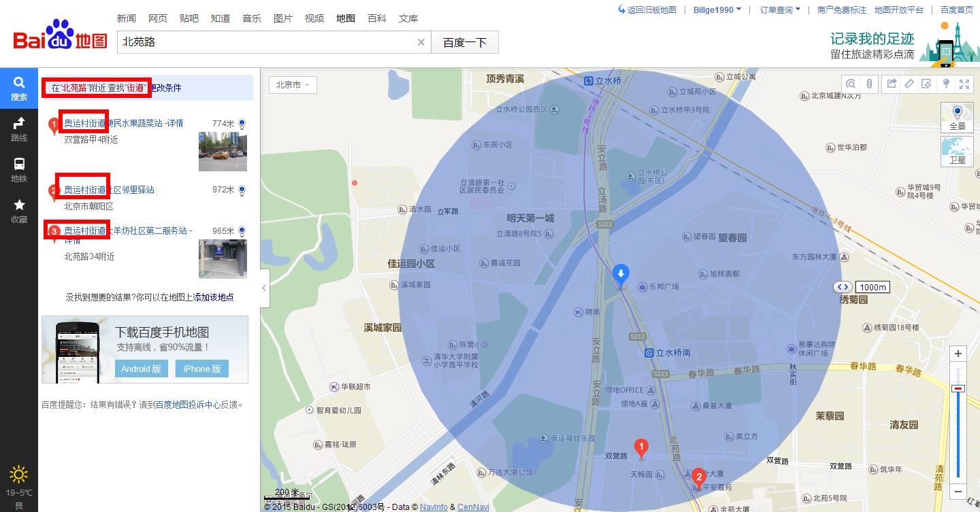Image resolution: width=980 pixels, height=512 pixels.
Task: Select the box screenshot tool icon
Action: 927,84
